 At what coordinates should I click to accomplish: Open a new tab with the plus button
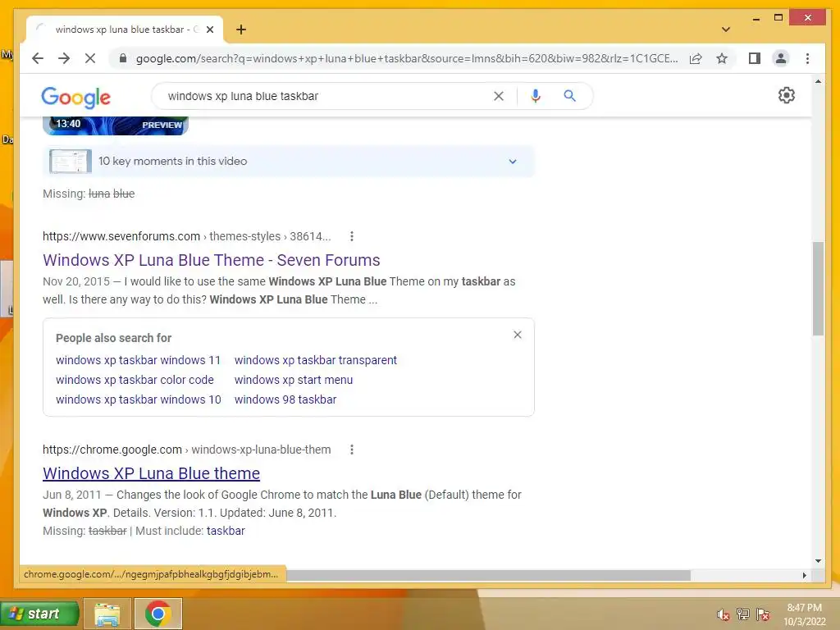pyautogui.click(x=241, y=30)
